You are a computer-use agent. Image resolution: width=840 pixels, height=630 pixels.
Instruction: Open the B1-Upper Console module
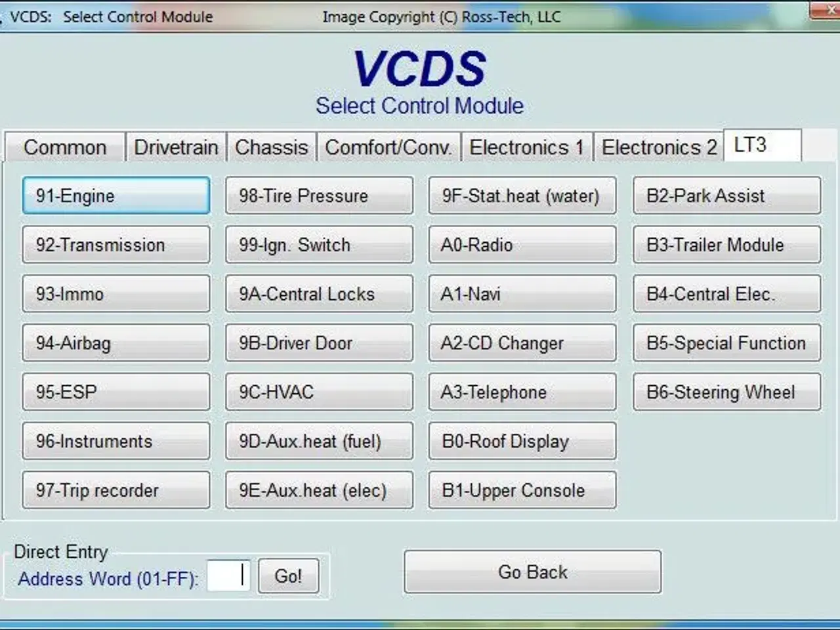click(x=523, y=490)
